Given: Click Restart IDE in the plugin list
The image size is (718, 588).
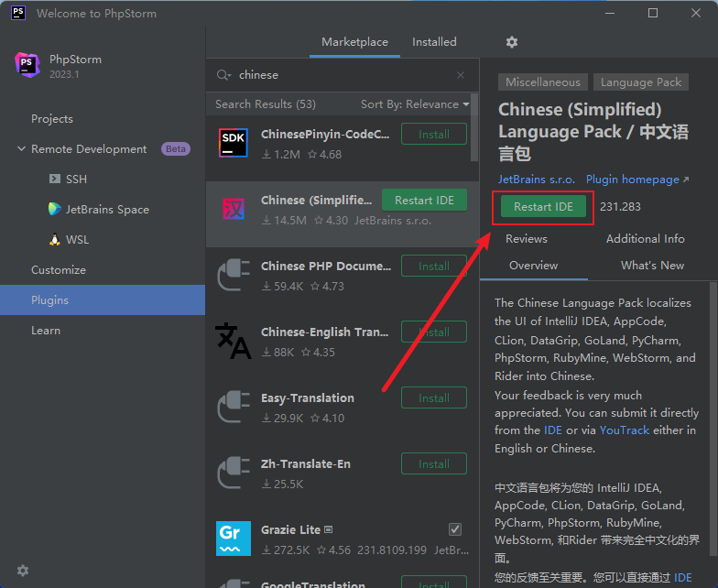Looking at the screenshot, I should click(x=424, y=200).
